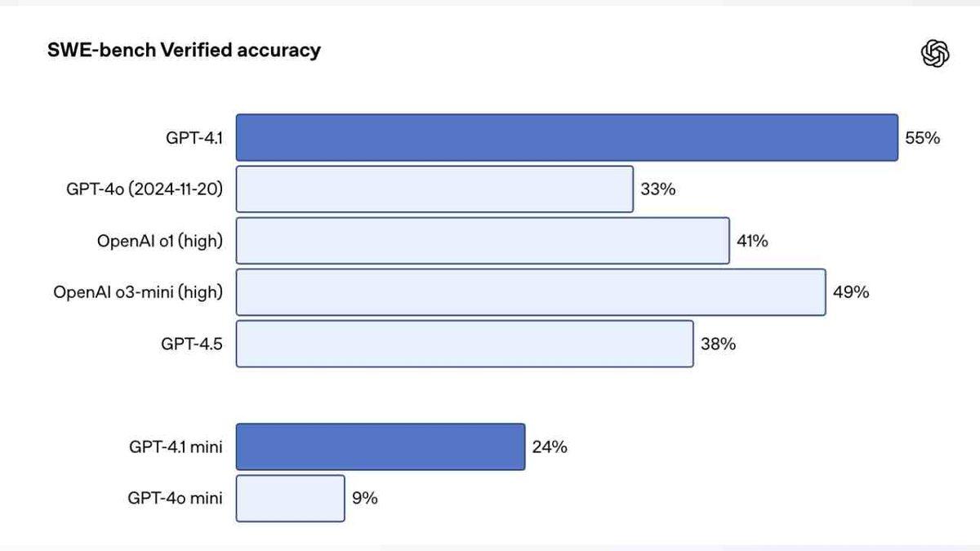Click the GPT-4o mini axis label
This screenshot has height=551, width=980.
[x=175, y=498]
